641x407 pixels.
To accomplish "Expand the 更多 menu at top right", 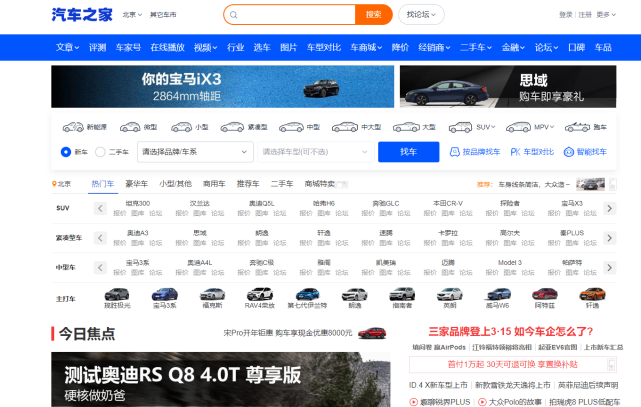I will (x=606, y=15).
